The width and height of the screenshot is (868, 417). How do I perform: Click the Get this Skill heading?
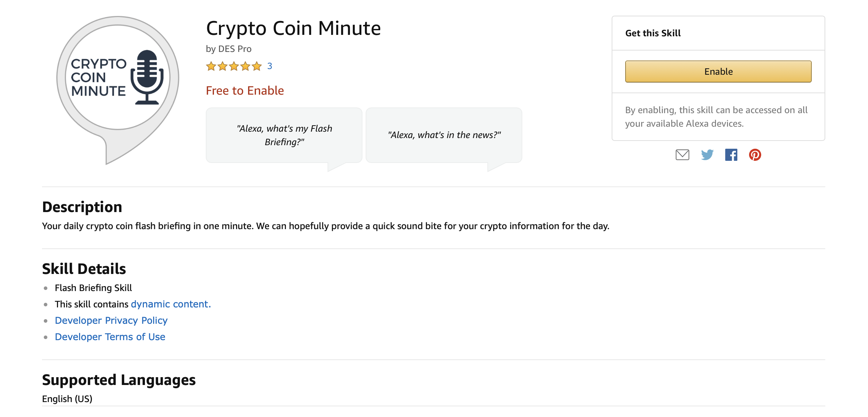[653, 33]
